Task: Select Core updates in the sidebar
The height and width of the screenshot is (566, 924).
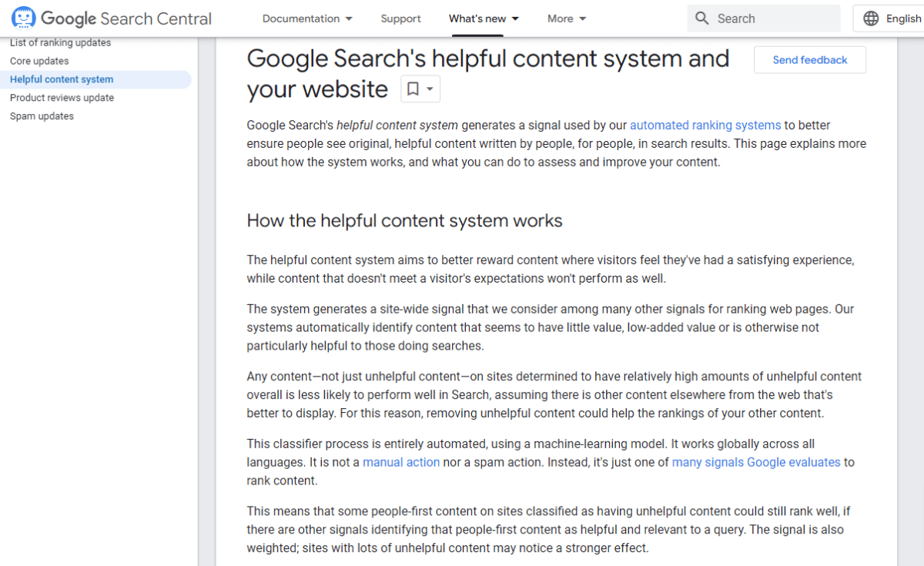Action: [38, 61]
